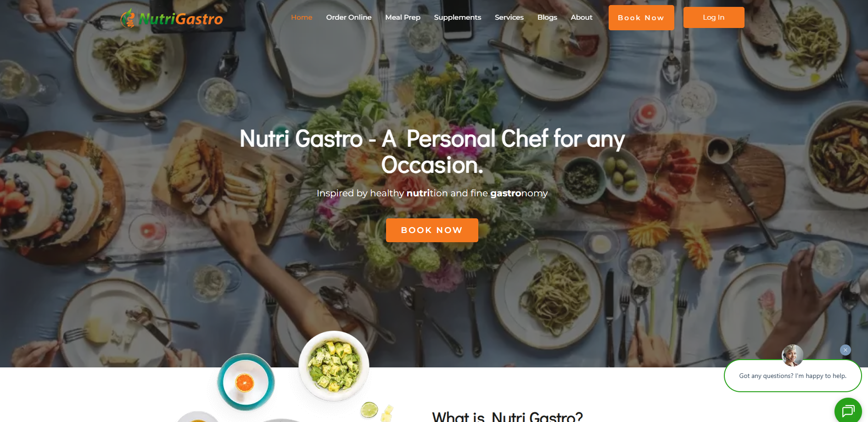Viewport: 868px width, 422px height.
Task: Click the chat assistant avatar photo
Action: coord(792,355)
